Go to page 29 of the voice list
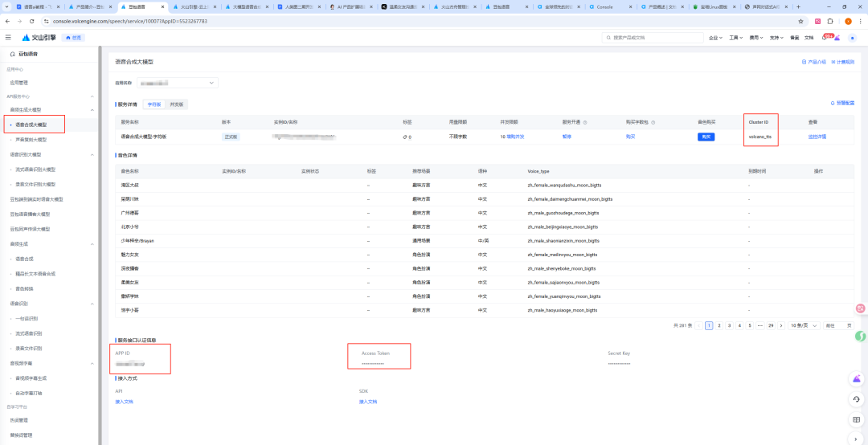This screenshot has width=868, height=445. 771,325
